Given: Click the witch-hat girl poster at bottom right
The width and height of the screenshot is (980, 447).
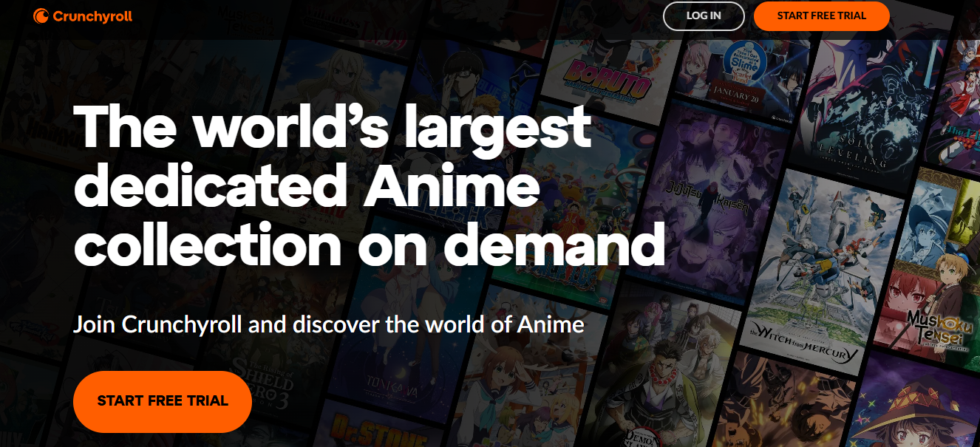Looking at the screenshot, I should coord(916,414).
